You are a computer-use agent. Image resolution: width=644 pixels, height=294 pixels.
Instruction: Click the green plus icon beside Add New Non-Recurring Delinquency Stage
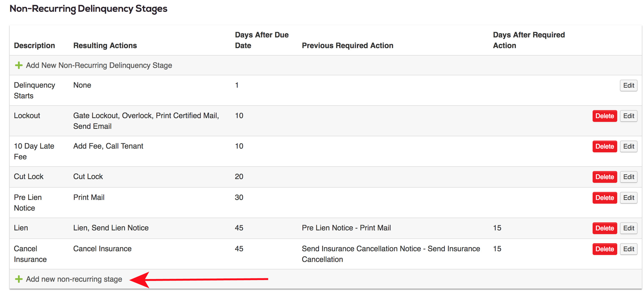click(19, 65)
